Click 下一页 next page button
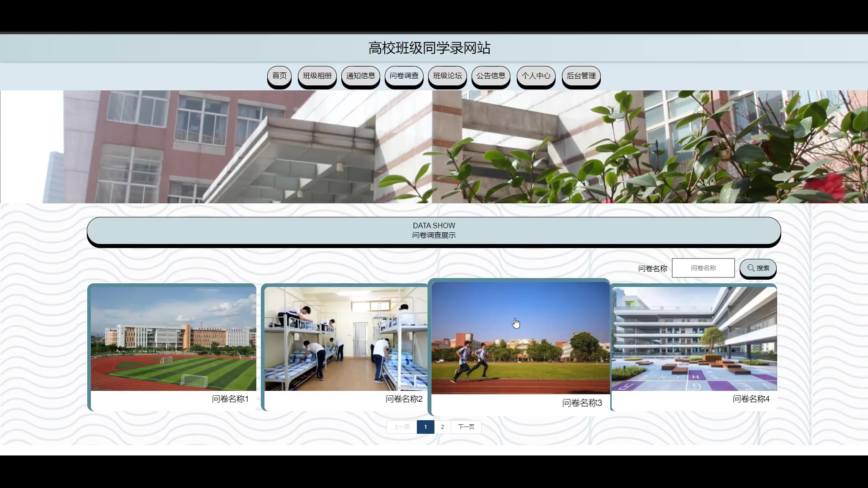Screen dimensions: 868x488 pos(466,427)
